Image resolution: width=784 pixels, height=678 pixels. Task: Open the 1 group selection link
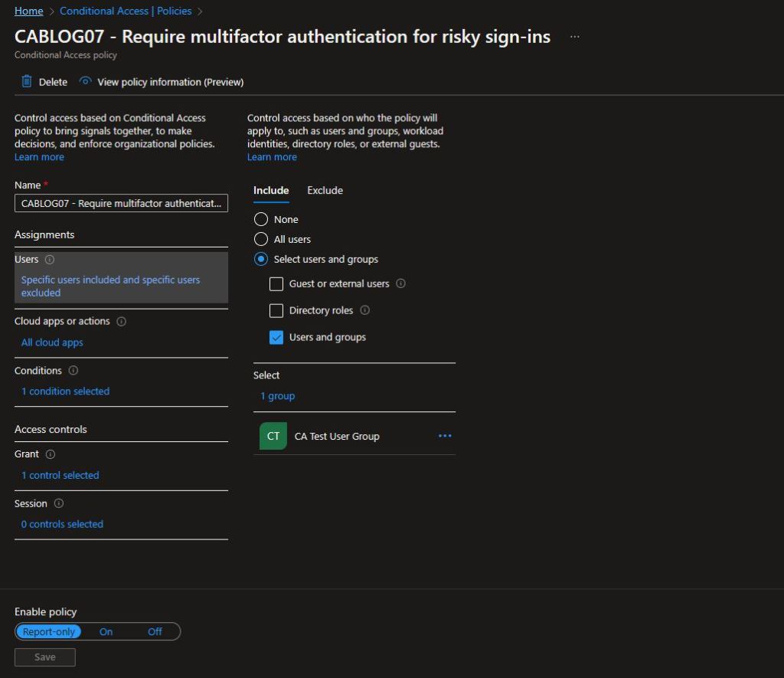(277, 396)
